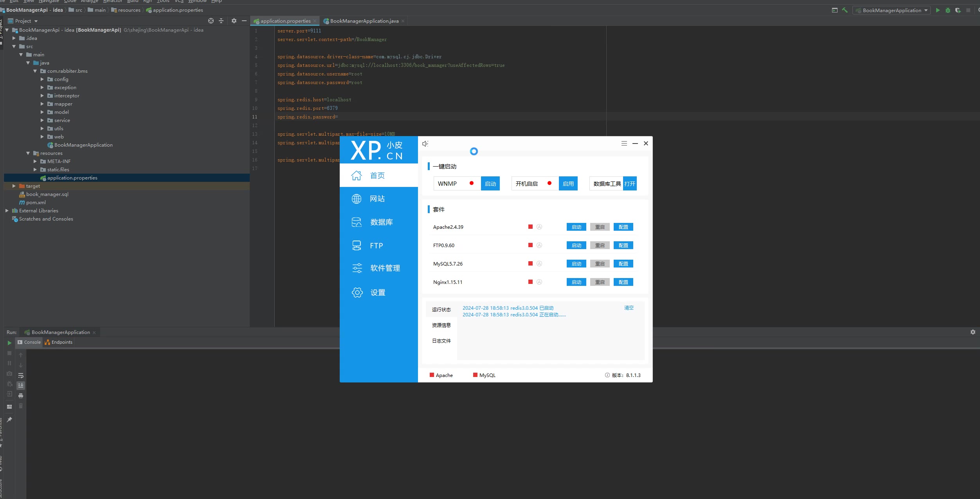Click the soft-wrap icon in Run panel

coord(21,375)
